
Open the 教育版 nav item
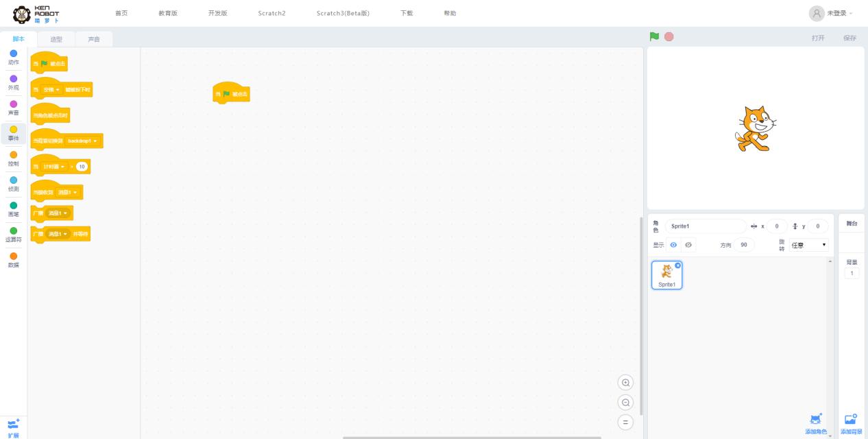click(168, 13)
